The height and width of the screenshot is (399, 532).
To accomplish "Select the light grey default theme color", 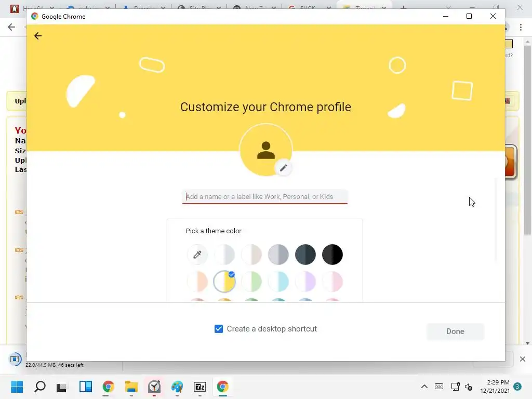I will pyautogui.click(x=224, y=255).
